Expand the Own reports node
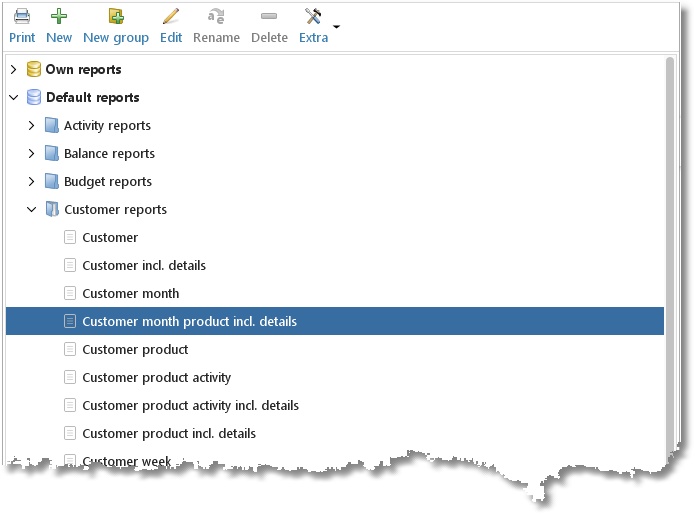 coord(13,70)
